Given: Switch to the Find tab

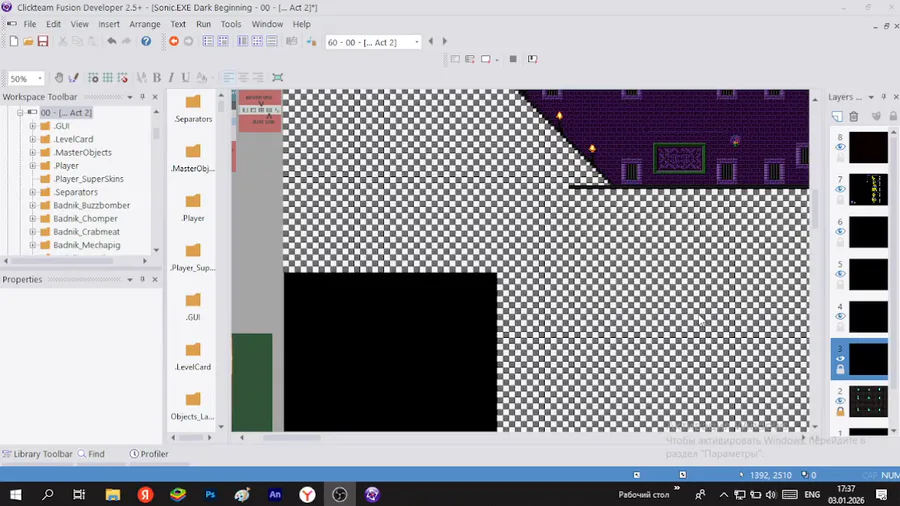Looking at the screenshot, I should click(91, 454).
